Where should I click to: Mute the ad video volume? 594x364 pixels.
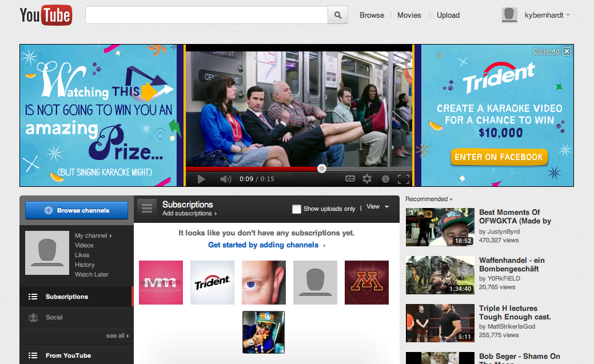pos(226,179)
